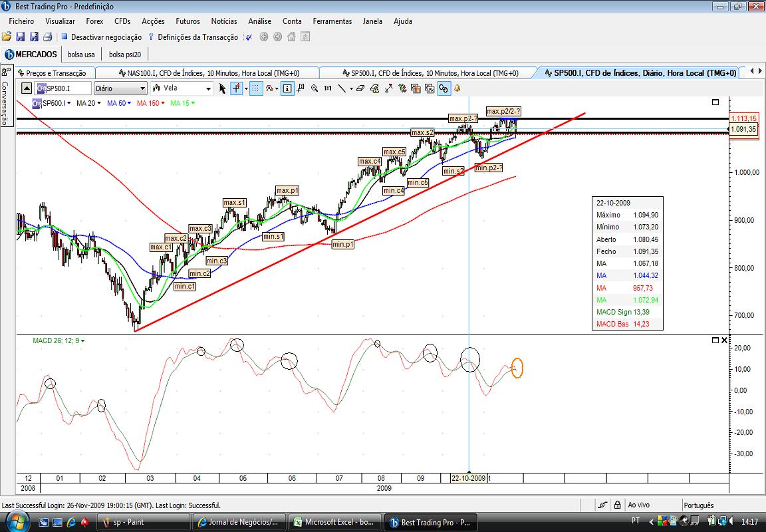The image size is (766, 532).
Task: Open the Diário timeframe dropdown
Action: 120,88
